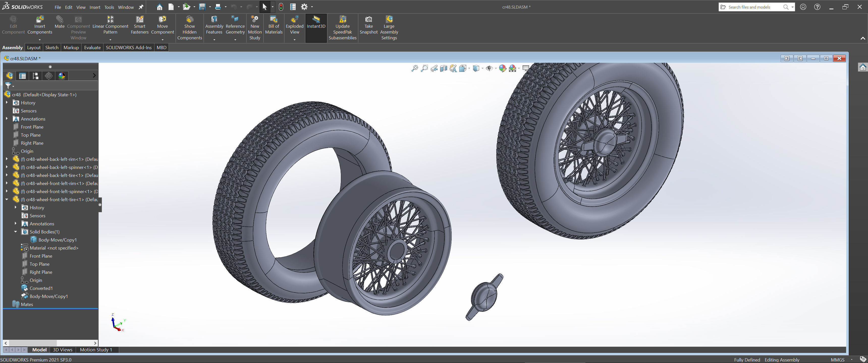Select the Exploded View command
The width and height of the screenshot is (868, 363).
pyautogui.click(x=294, y=25)
